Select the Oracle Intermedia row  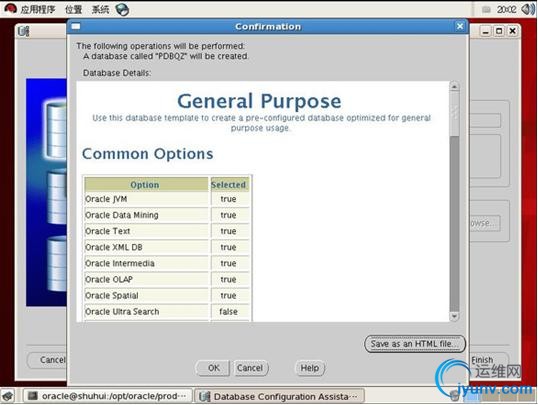pyautogui.click(x=167, y=264)
